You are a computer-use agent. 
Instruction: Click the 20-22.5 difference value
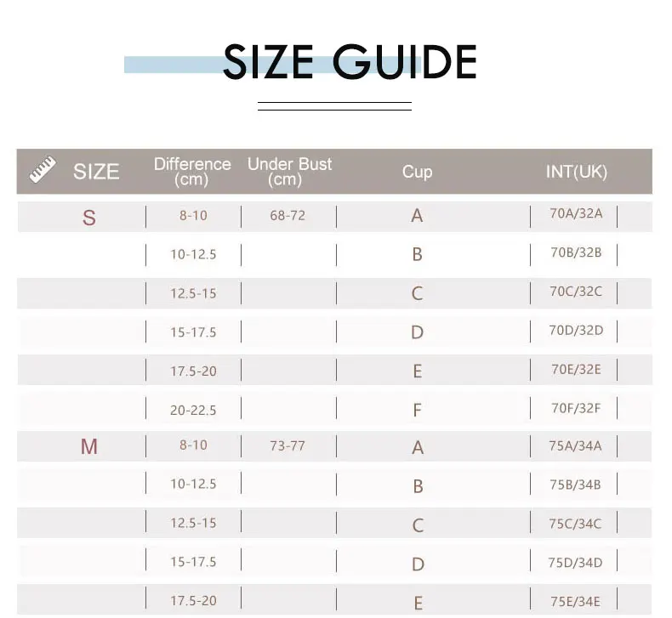pos(193,411)
